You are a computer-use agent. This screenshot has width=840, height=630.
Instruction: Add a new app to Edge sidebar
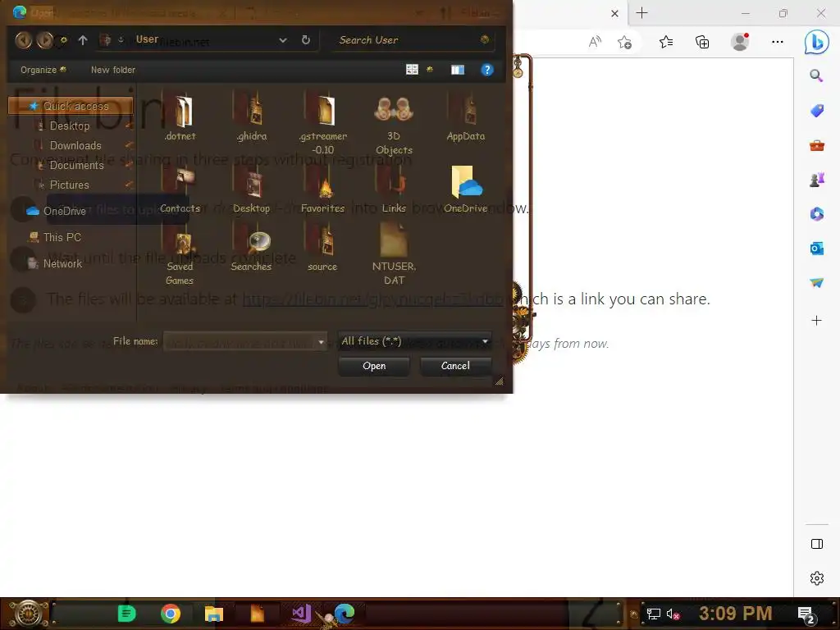(816, 321)
